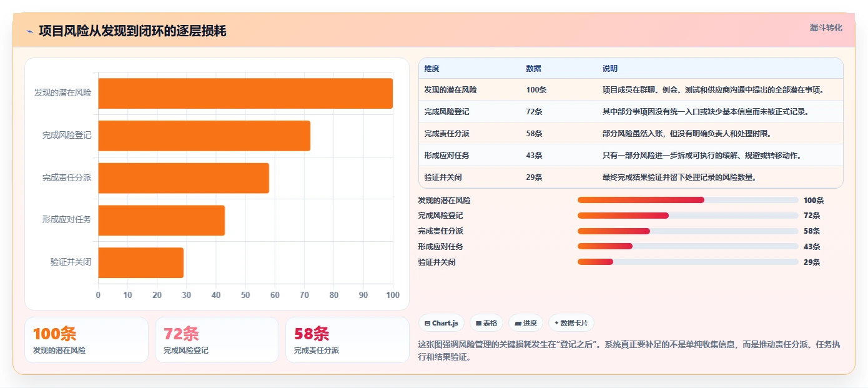Click the 形成应对任务 label on the chart y-axis

[67, 219]
